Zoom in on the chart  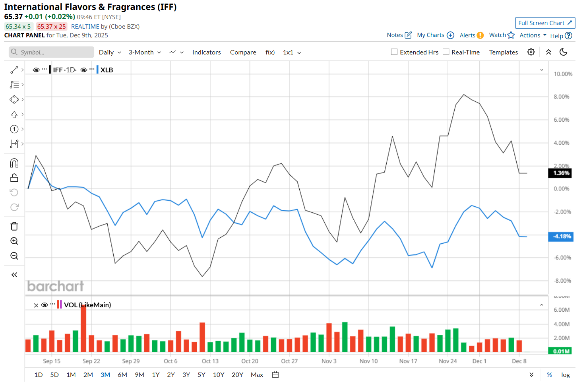[14, 241]
